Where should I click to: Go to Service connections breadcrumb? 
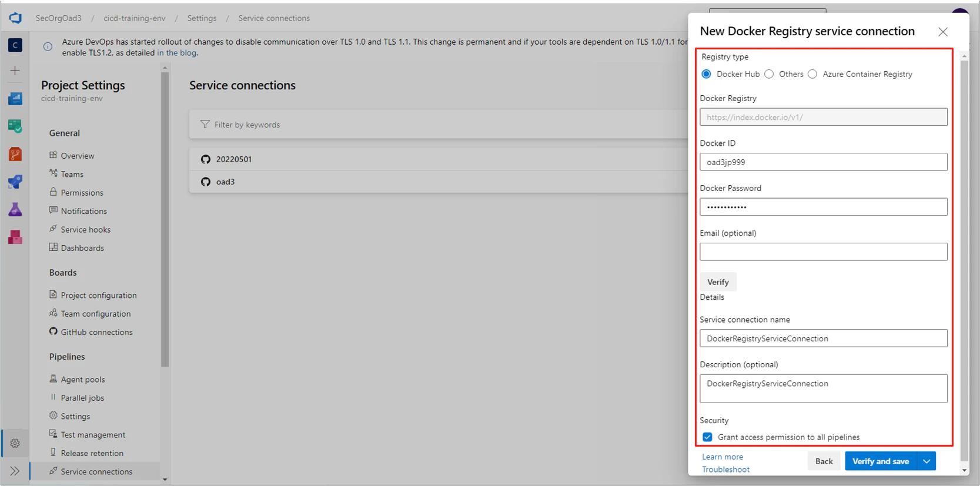coord(274,18)
